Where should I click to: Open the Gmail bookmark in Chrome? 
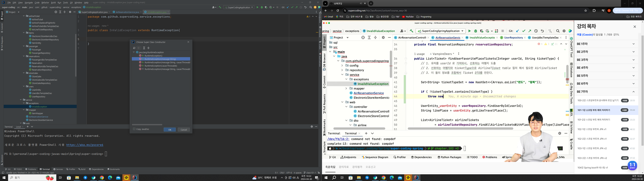coord(329,17)
